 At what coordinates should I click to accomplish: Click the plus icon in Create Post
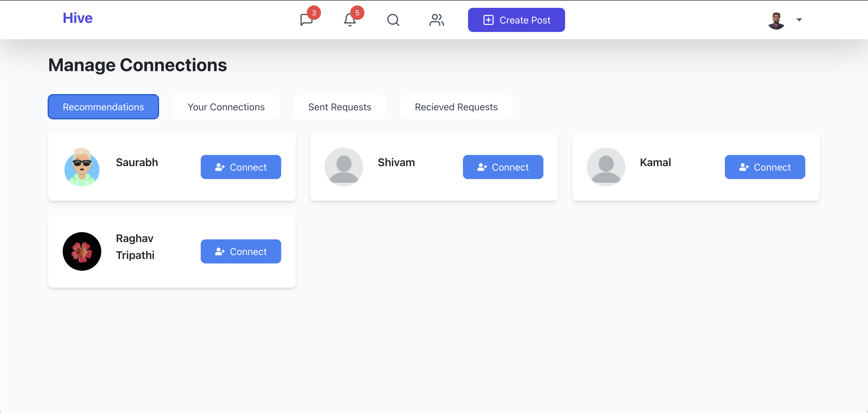coord(488,20)
